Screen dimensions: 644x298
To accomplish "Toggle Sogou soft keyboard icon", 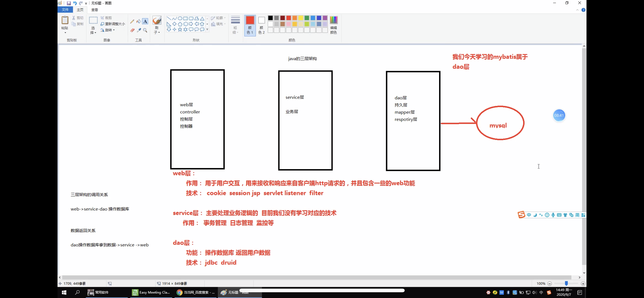I will point(559,215).
